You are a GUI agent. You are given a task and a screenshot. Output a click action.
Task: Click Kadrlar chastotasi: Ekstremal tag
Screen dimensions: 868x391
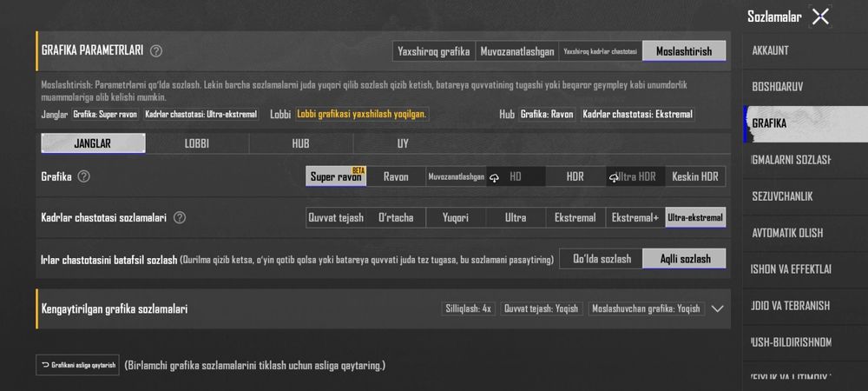tap(638, 115)
